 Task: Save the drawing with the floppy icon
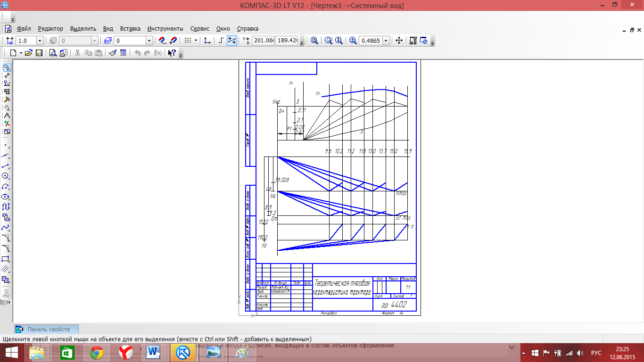click(x=39, y=53)
